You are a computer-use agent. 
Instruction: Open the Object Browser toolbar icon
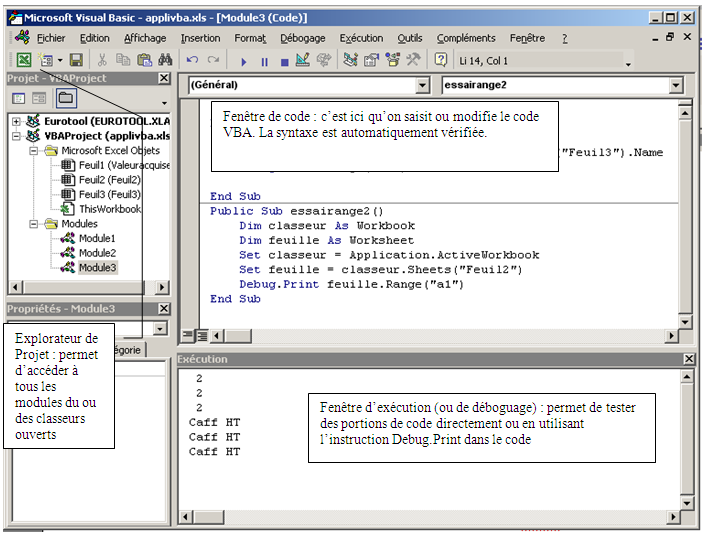coord(393,60)
